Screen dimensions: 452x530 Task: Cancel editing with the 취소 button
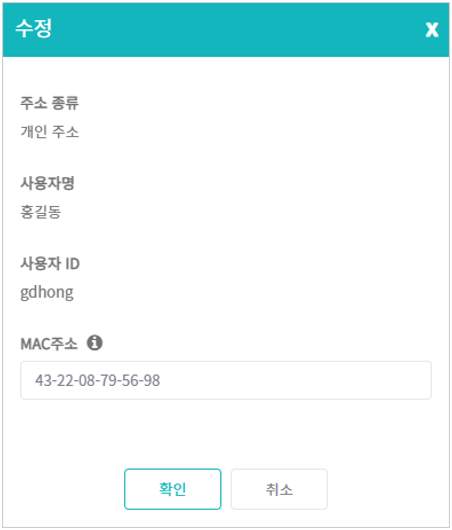[279, 489]
